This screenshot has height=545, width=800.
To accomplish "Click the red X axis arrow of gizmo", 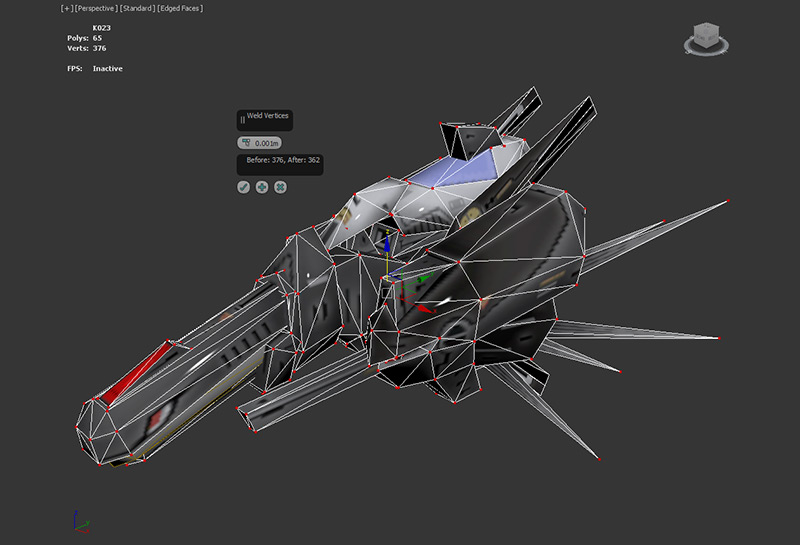I will point(423,308).
